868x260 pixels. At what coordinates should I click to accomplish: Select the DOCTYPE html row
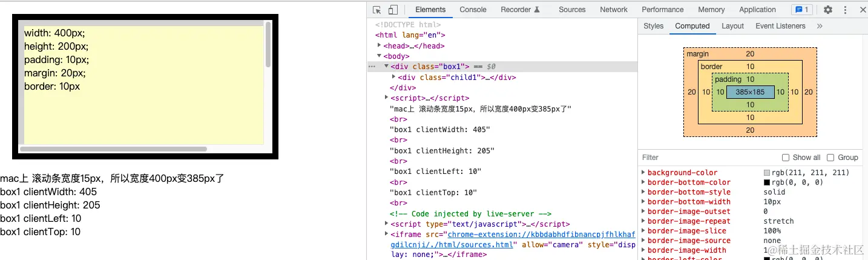[408, 25]
